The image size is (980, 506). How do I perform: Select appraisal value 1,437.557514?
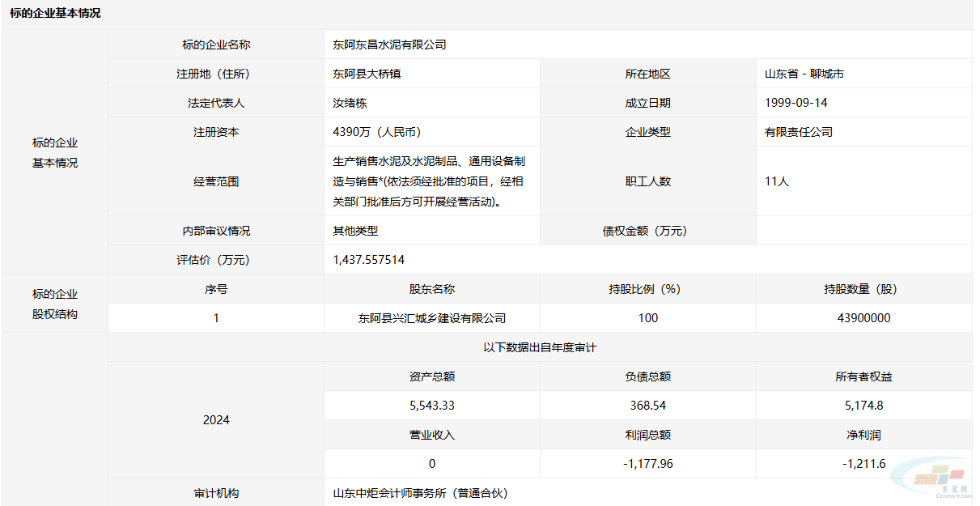pos(369,260)
